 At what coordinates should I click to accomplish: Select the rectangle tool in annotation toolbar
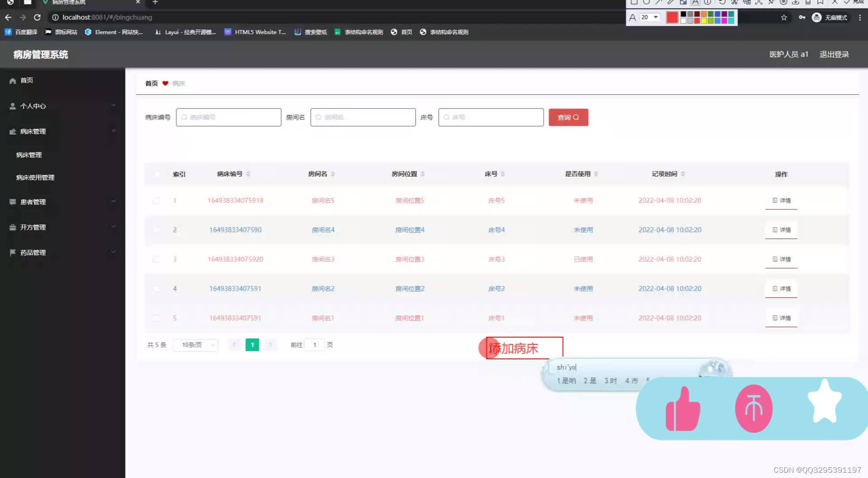pos(634,2)
